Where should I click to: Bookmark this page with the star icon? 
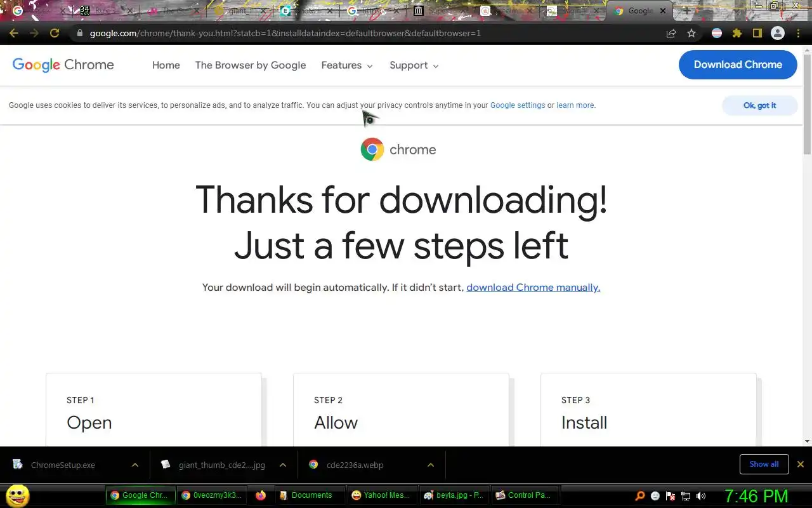point(691,33)
